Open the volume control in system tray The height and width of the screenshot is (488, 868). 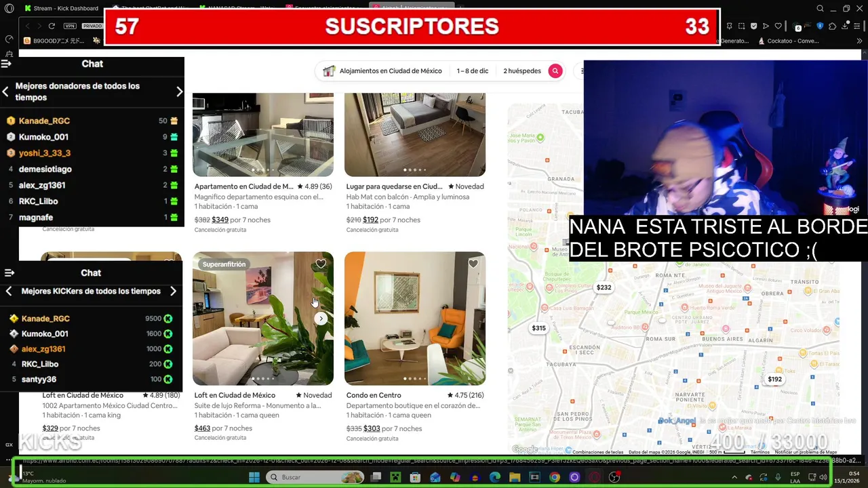click(x=823, y=477)
